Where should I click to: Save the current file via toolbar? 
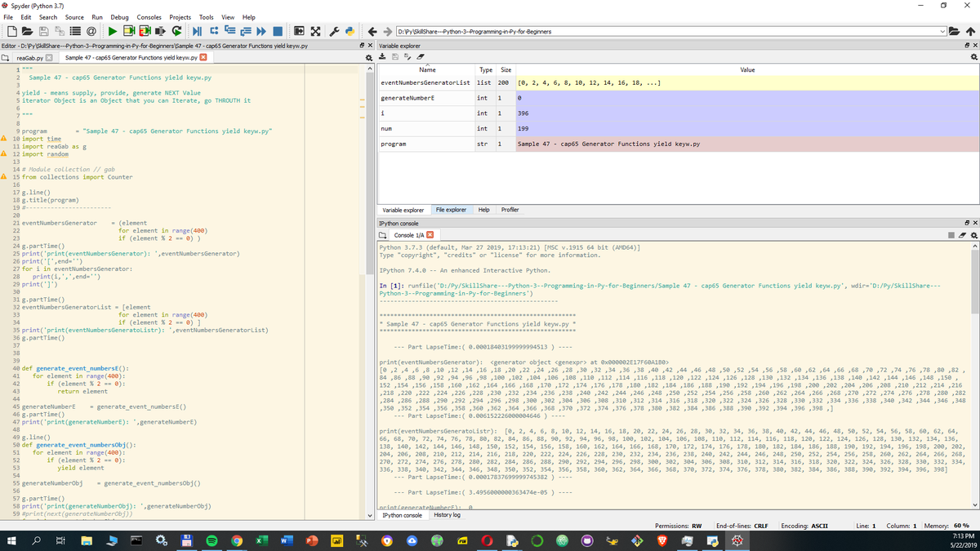click(43, 31)
